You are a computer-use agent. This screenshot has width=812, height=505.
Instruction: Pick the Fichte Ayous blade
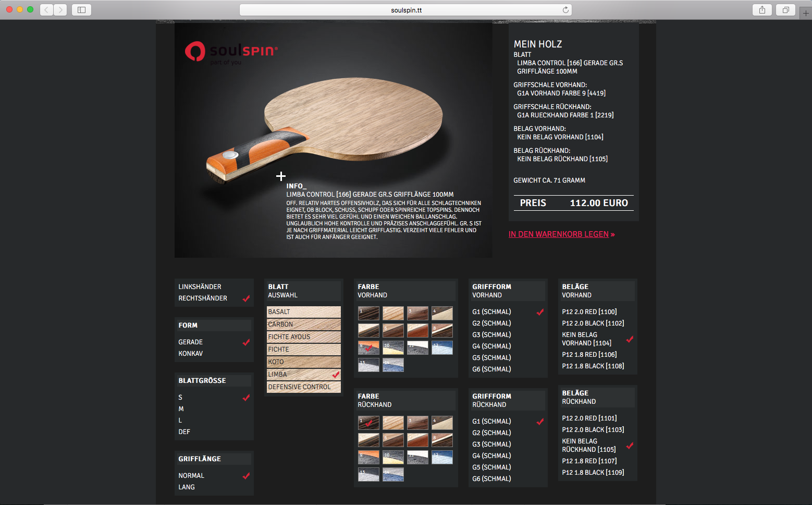304,337
